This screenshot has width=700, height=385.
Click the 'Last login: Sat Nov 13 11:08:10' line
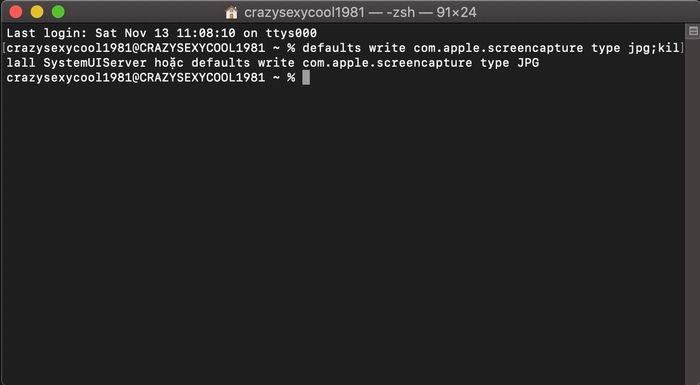(162, 33)
